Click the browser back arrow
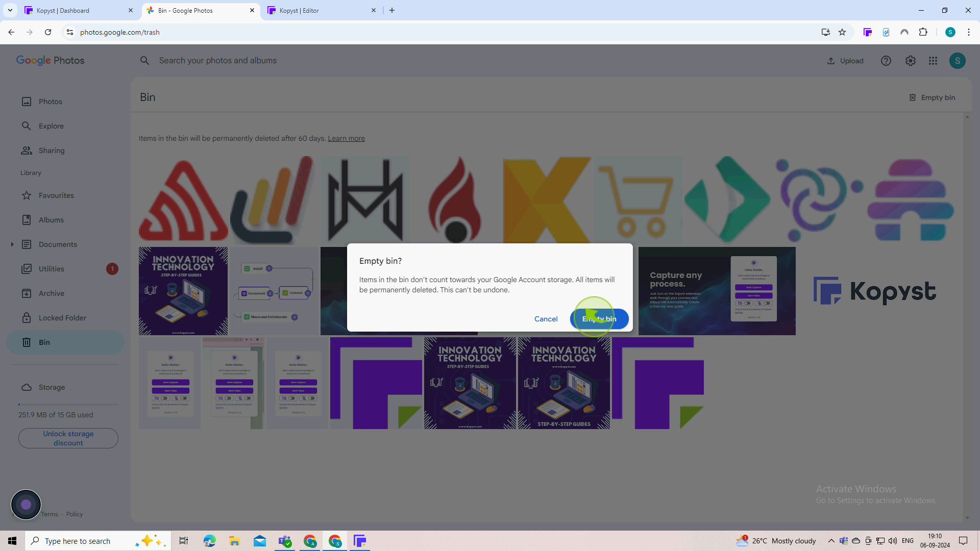The image size is (980, 551). click(11, 32)
